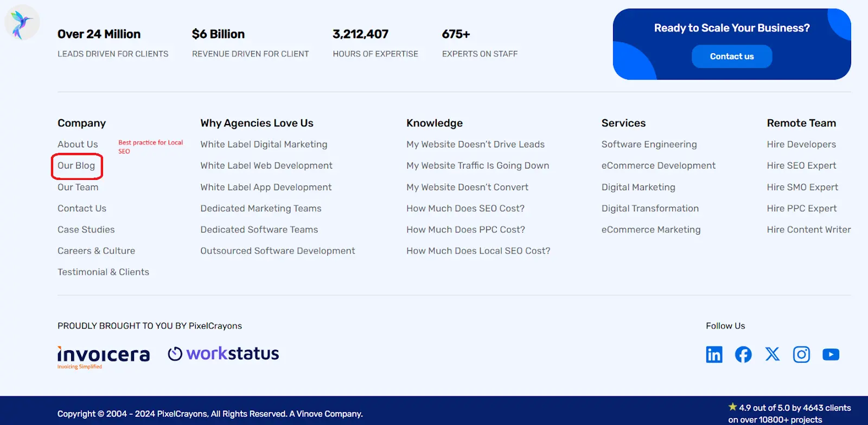
Task: Open the LinkedIn social icon
Action: coord(714,355)
